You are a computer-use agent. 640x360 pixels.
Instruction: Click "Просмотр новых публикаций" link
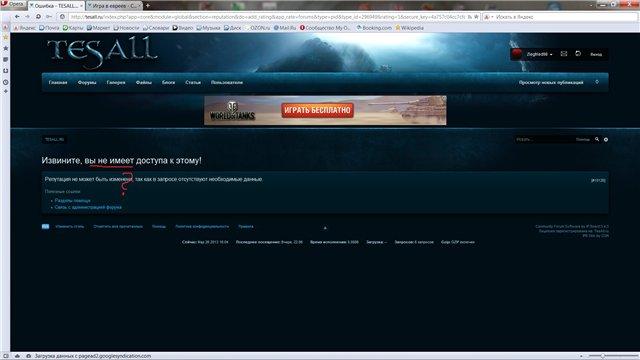pos(551,82)
